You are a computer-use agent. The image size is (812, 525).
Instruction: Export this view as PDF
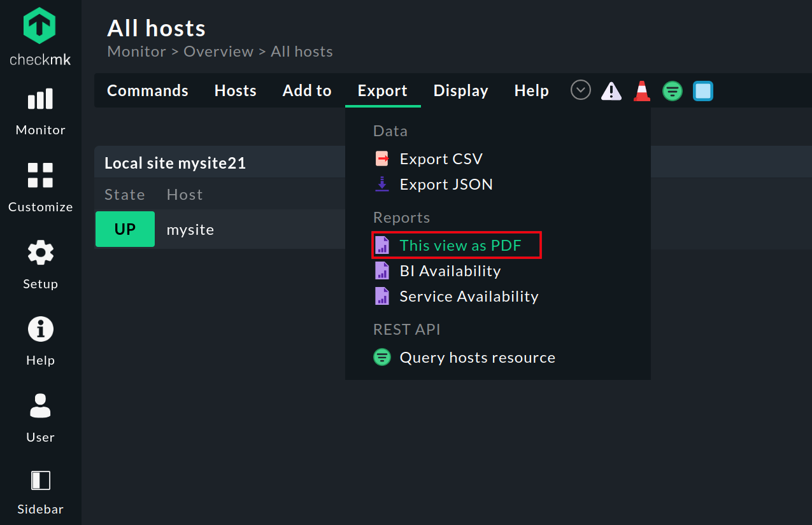456,245
